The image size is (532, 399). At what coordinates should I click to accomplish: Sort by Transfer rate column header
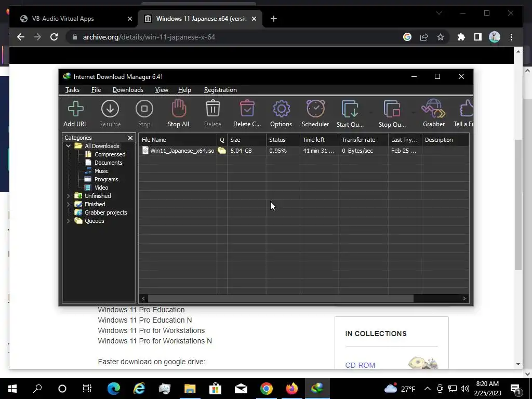coord(363,140)
